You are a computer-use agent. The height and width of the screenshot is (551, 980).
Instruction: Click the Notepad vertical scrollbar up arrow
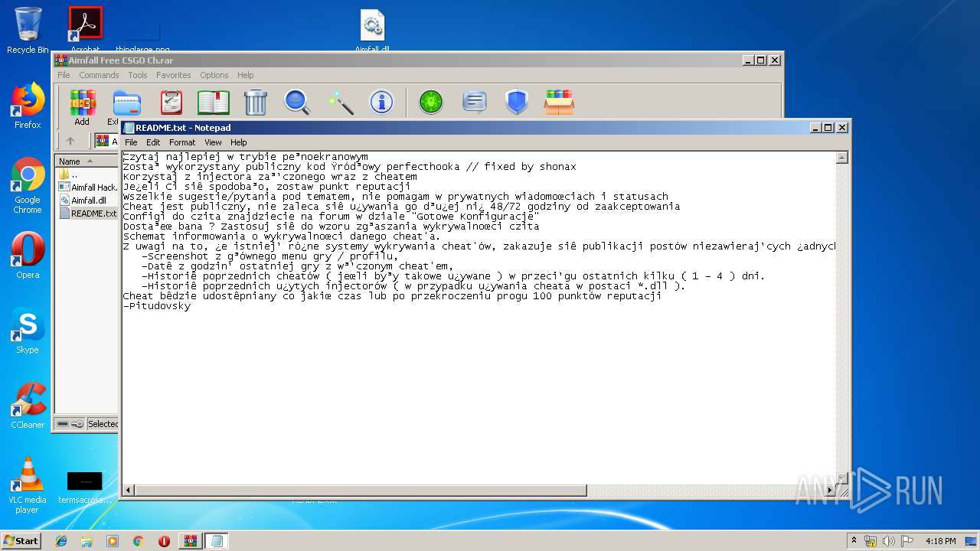click(842, 158)
